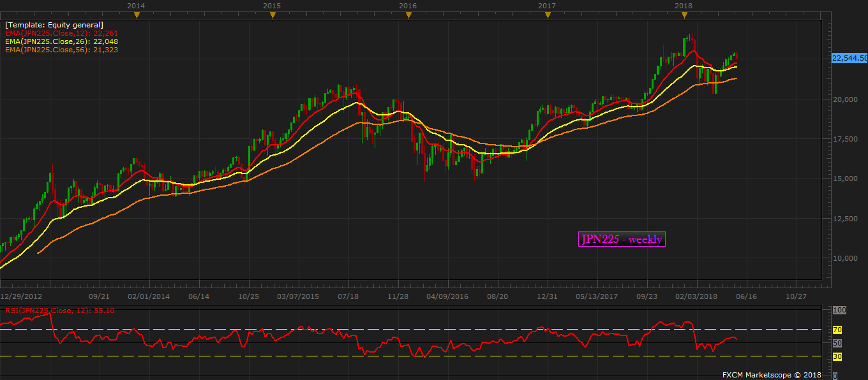
Task: Click the Template: Equity general label
Action: tap(54, 25)
